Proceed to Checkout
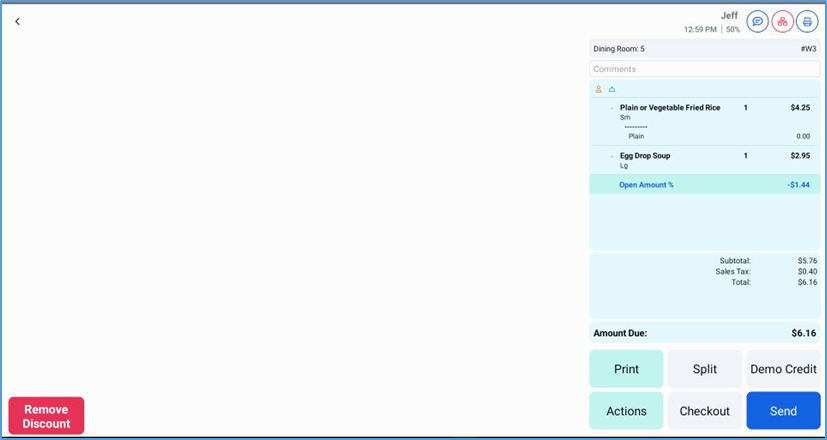Screen dimensions: 827x440 (705, 411)
